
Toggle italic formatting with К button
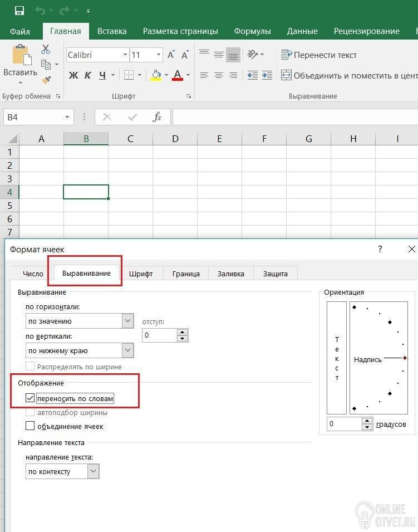87,75
